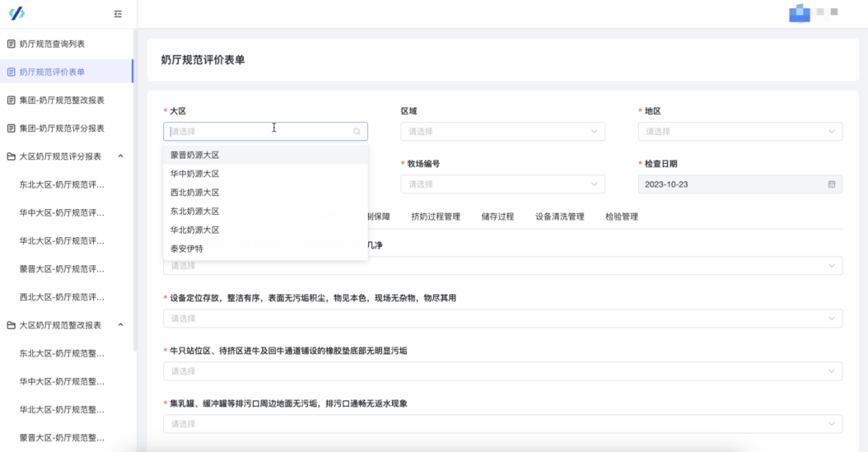This screenshot has height=452, width=868.
Task: Click the 检查日期 date field 2023-10-23
Action: 740,184
